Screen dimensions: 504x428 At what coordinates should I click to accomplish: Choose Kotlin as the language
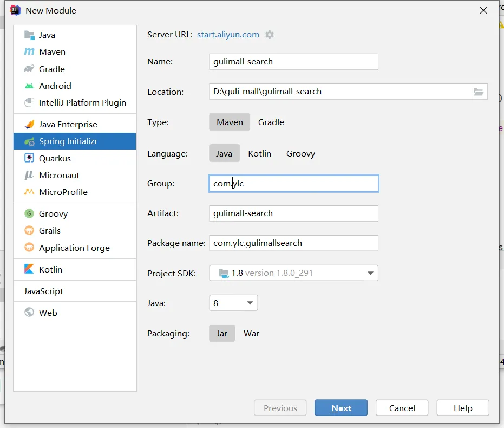coord(259,153)
